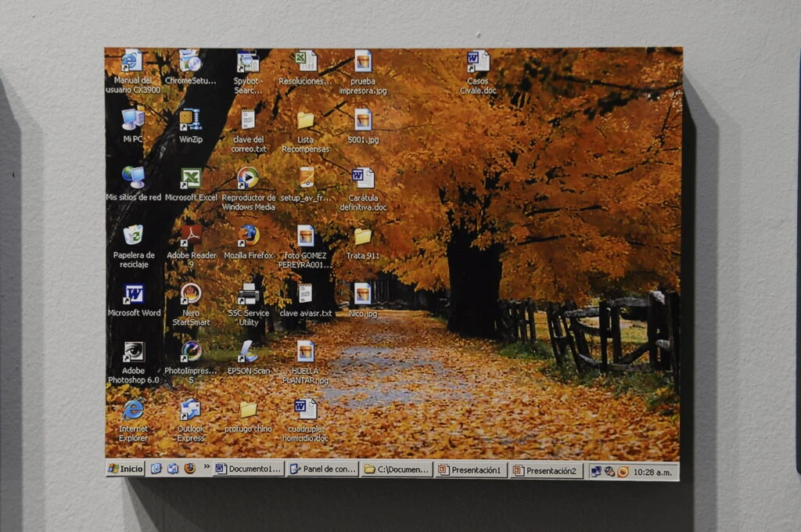Screen dimensions: 801x532
Task: Click the Casos Civale.doc file
Action: pyautogui.click(x=477, y=62)
